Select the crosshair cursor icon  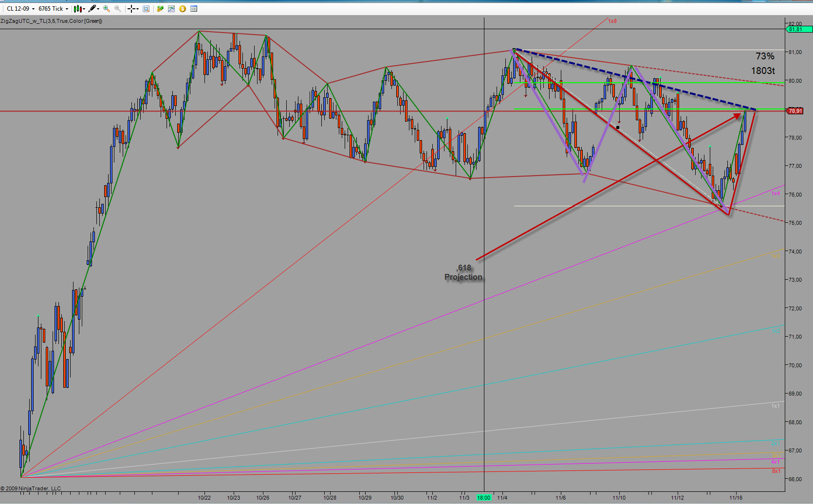131,9
